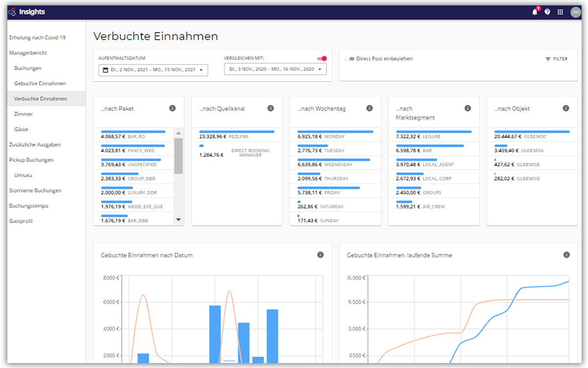Click the calendar icon in Aufenthaltsdatum field
The image size is (588, 368).
coord(105,70)
